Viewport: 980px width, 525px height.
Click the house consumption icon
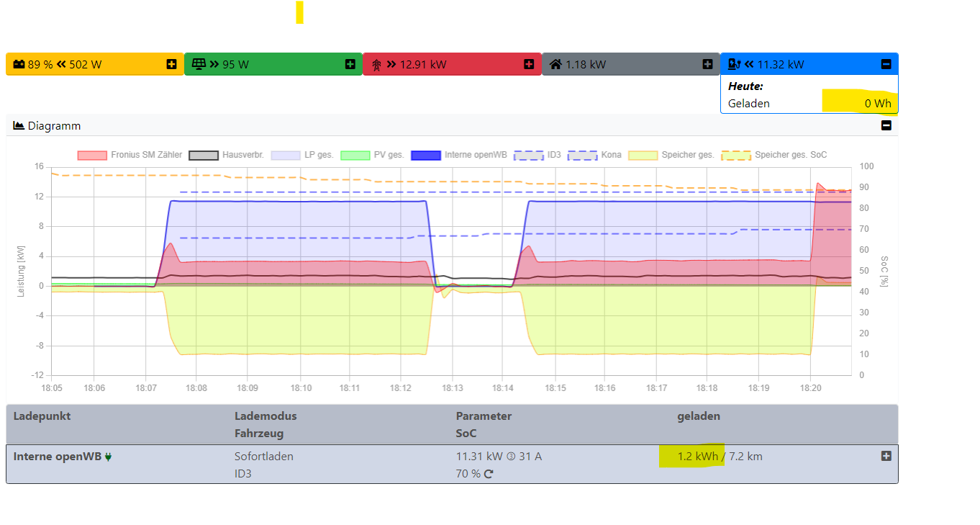555,64
